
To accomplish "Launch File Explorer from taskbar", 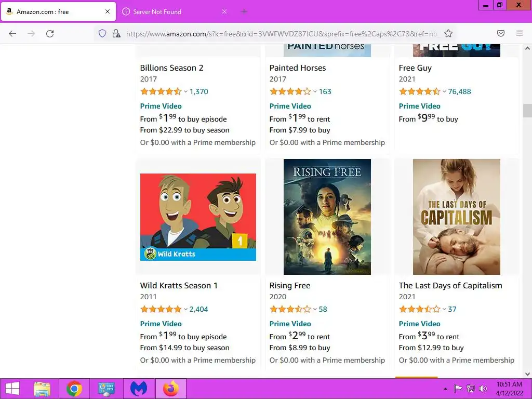I will [42, 389].
